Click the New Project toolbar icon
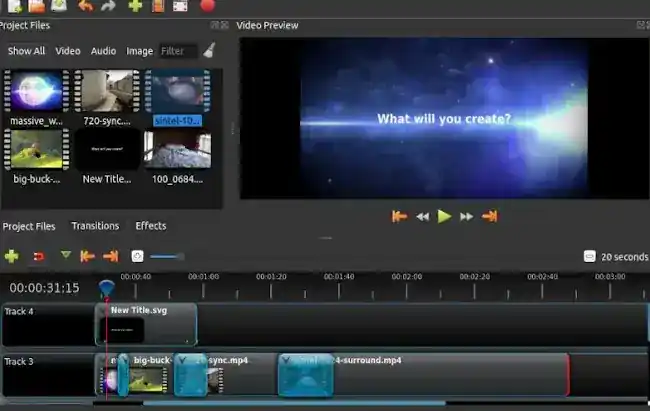 15,5
